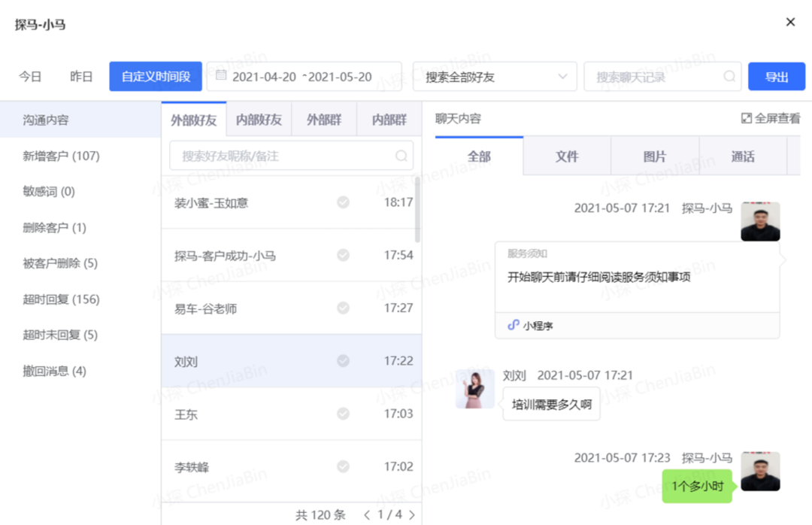The height and width of the screenshot is (525, 812).
Task: Toggle the check circle next to 刘刘
Action: click(343, 361)
